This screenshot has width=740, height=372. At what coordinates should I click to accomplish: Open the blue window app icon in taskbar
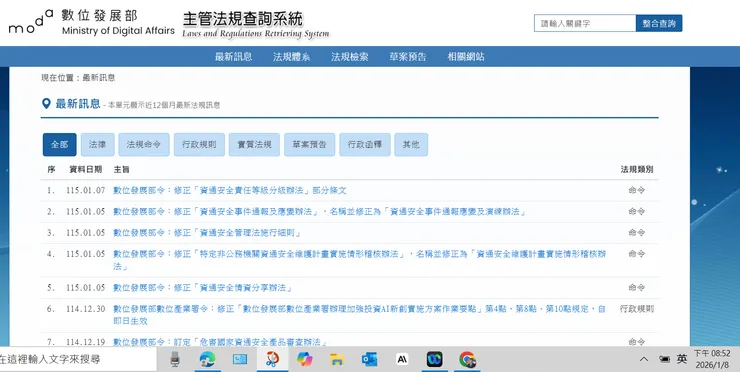tap(240, 359)
